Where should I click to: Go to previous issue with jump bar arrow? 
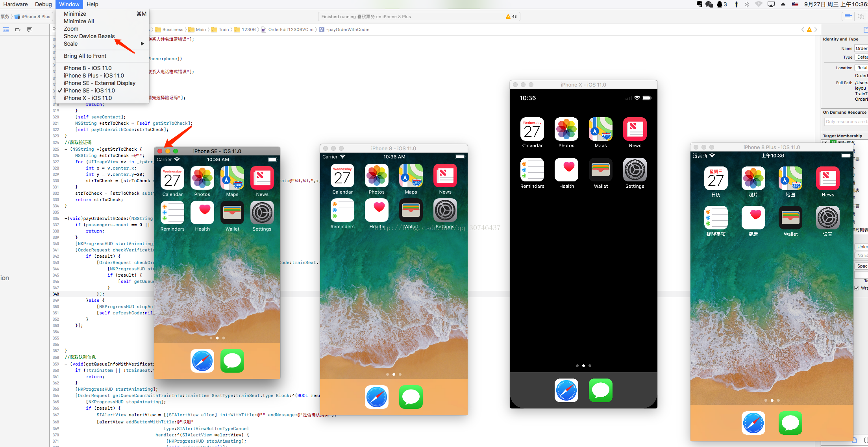click(803, 30)
